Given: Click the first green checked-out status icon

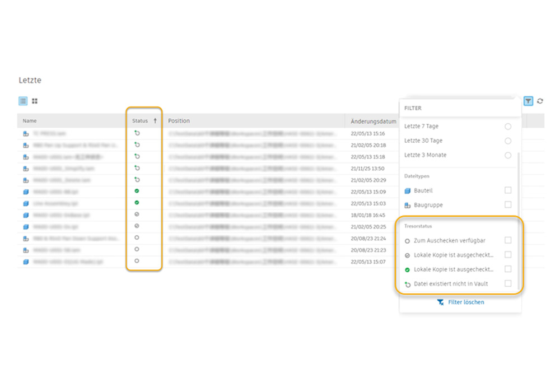Looking at the screenshot, I should pyautogui.click(x=137, y=191).
